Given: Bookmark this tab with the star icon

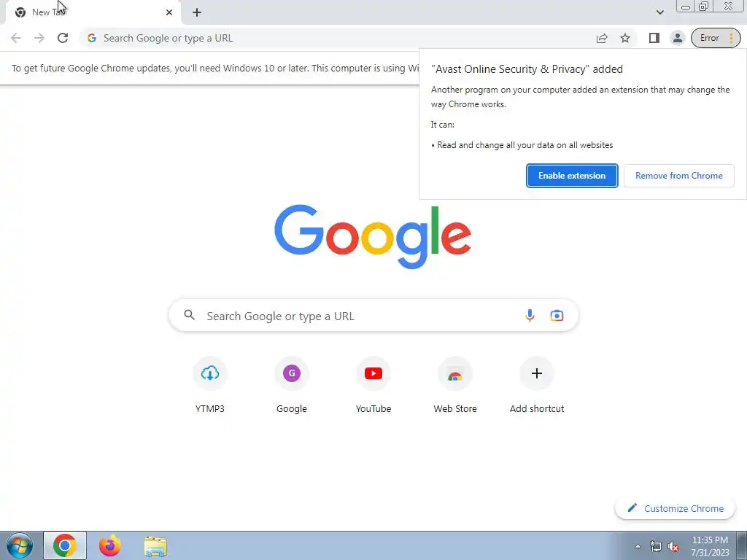Looking at the screenshot, I should click(x=625, y=38).
